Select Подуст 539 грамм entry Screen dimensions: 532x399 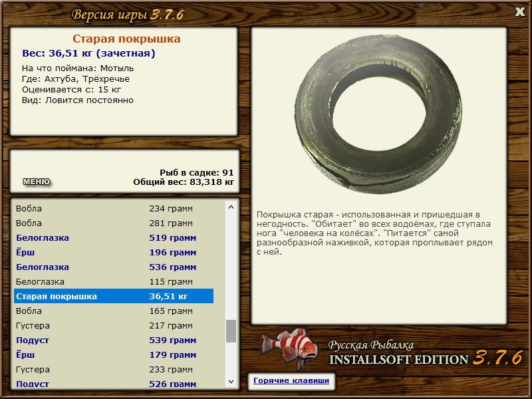click(114, 340)
